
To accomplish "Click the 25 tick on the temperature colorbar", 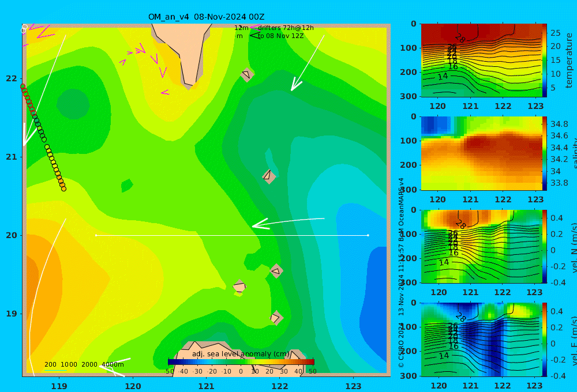I will [555, 33].
